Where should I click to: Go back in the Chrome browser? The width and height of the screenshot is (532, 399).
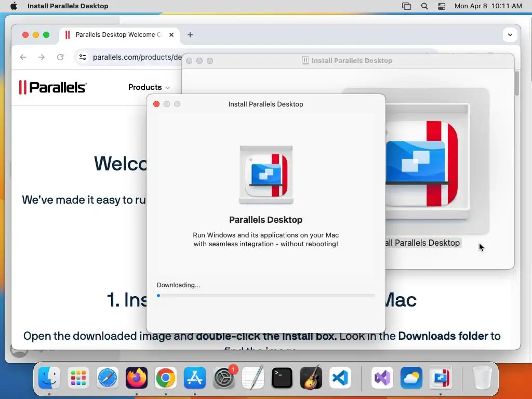coord(23,57)
